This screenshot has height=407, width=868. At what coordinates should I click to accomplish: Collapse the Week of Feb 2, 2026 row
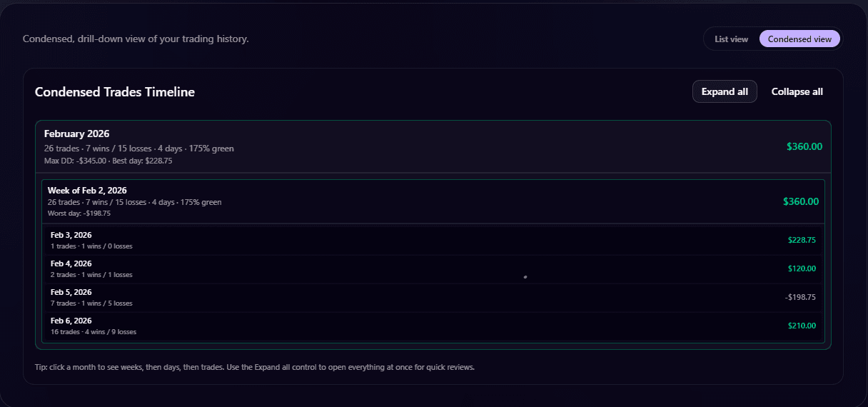point(87,191)
